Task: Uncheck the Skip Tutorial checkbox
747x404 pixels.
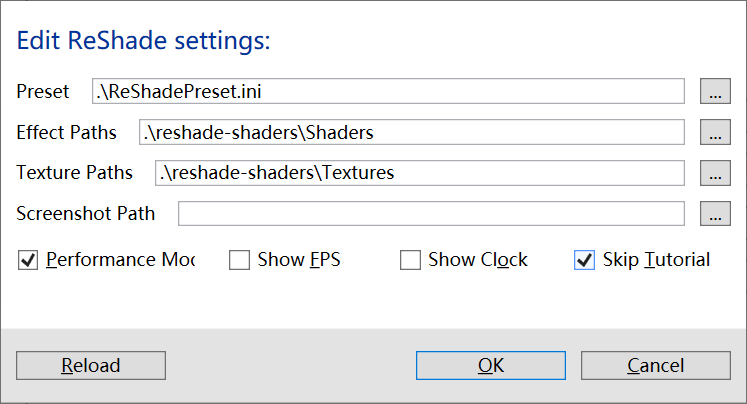Action: coord(584,261)
